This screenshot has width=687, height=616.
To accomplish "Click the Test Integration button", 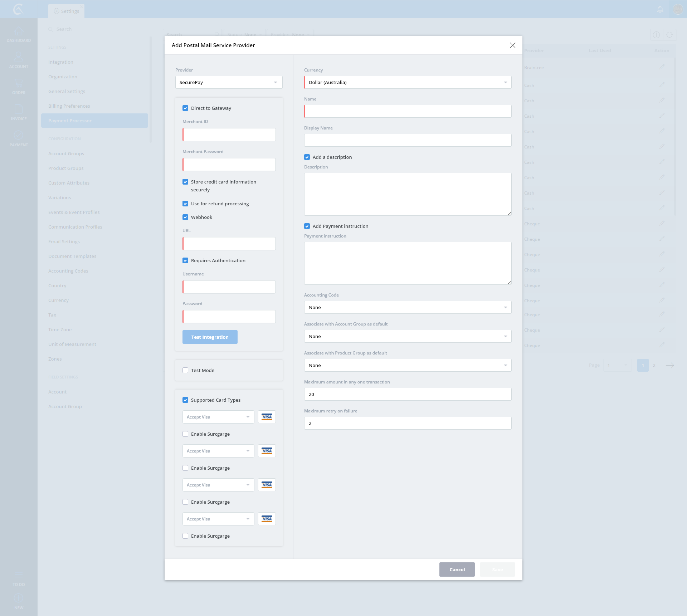I will tap(210, 337).
